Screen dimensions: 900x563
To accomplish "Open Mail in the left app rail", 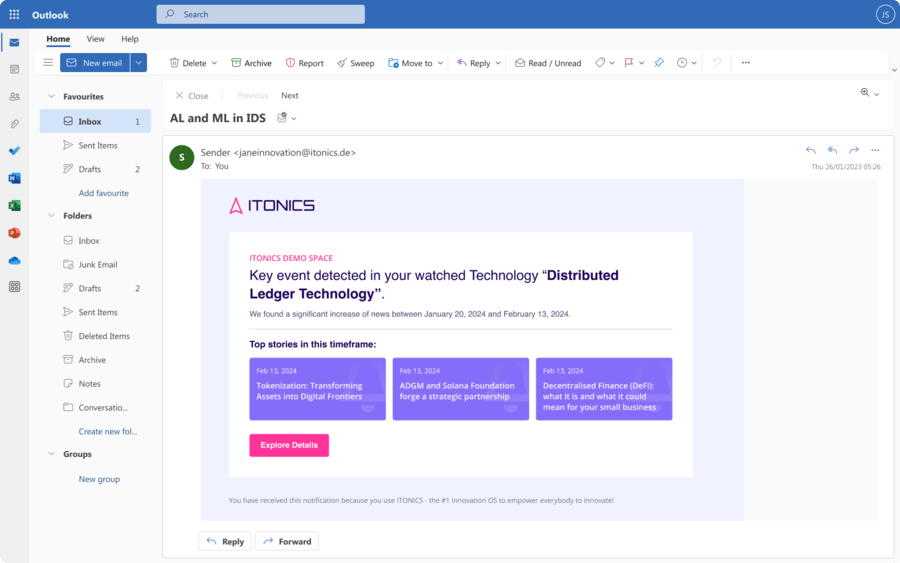I will [x=14, y=42].
